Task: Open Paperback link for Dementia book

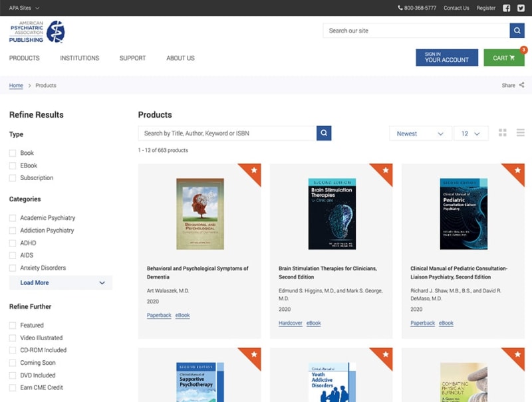Action: [x=159, y=315]
